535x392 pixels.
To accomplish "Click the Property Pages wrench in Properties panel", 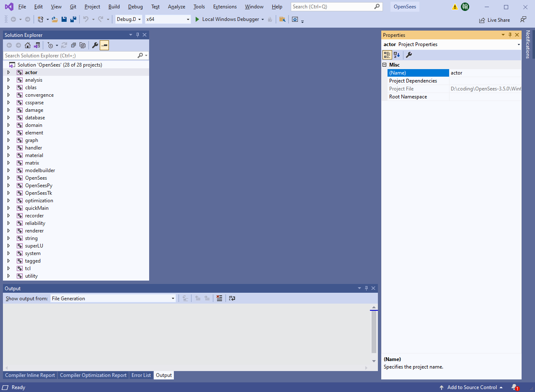I will coord(409,55).
